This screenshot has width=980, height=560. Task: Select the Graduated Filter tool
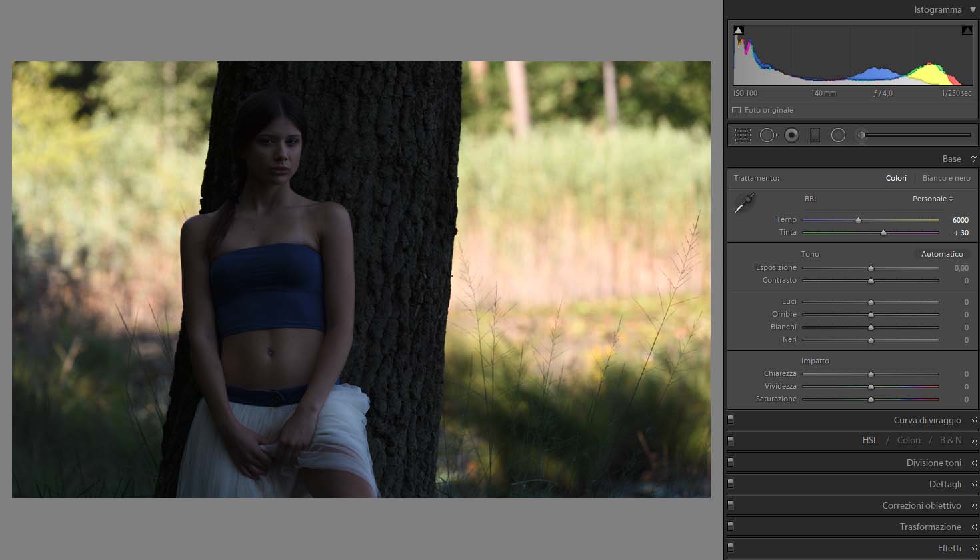815,135
